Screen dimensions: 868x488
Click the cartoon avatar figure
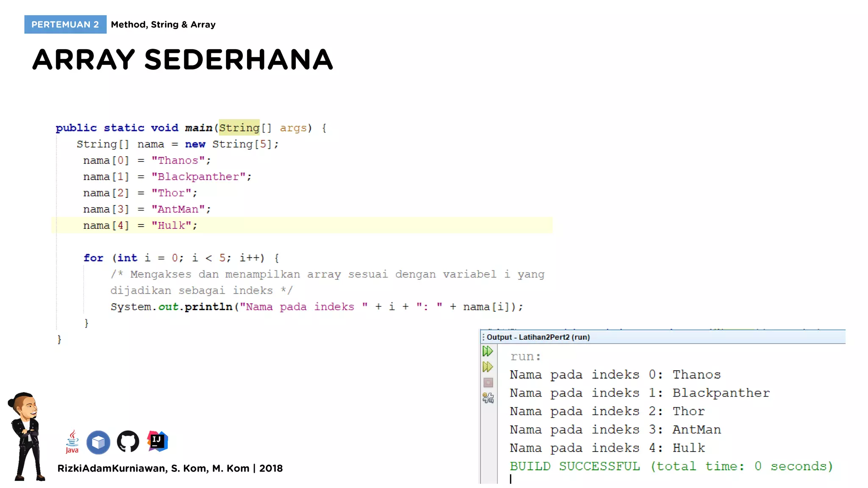(x=27, y=436)
